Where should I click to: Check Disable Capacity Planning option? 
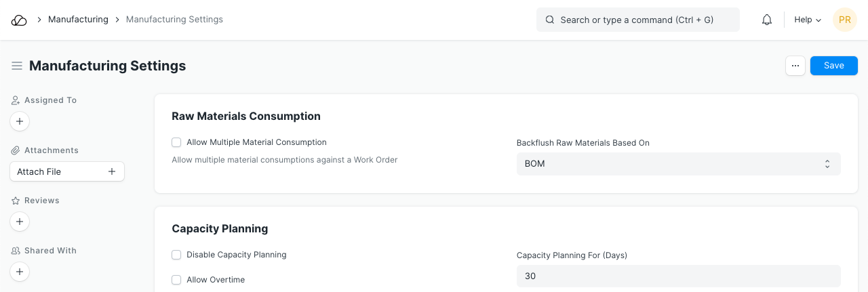(176, 255)
